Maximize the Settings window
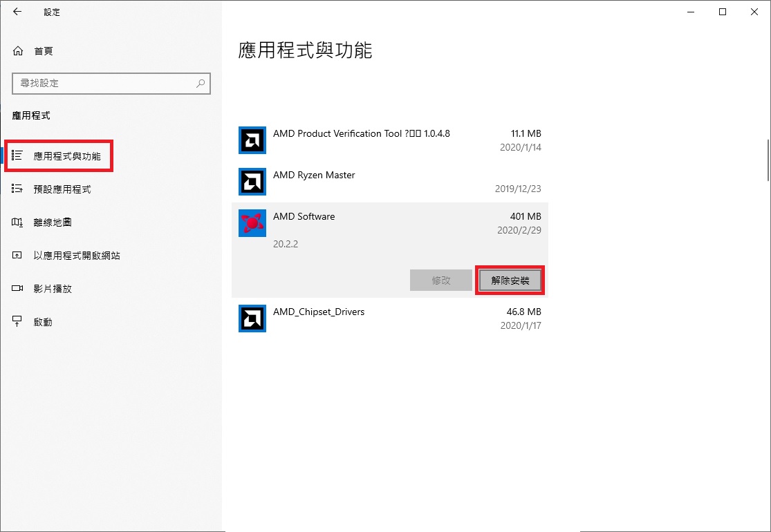The image size is (771, 532). [723, 12]
